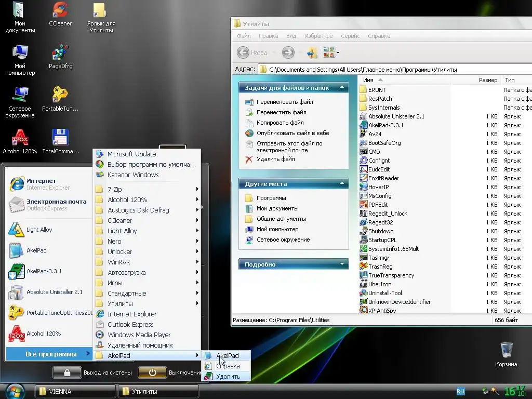532x399 pixels.
Task: Click Выход из системы lock button
Action: (x=67, y=373)
